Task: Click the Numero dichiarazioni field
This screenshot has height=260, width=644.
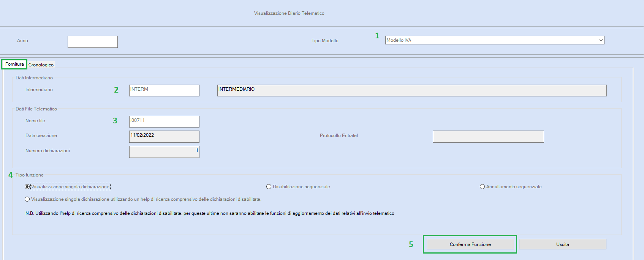Action: (x=164, y=152)
